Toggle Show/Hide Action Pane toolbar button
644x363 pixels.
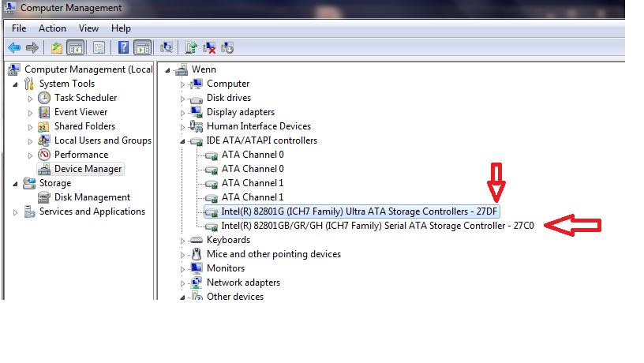143,47
